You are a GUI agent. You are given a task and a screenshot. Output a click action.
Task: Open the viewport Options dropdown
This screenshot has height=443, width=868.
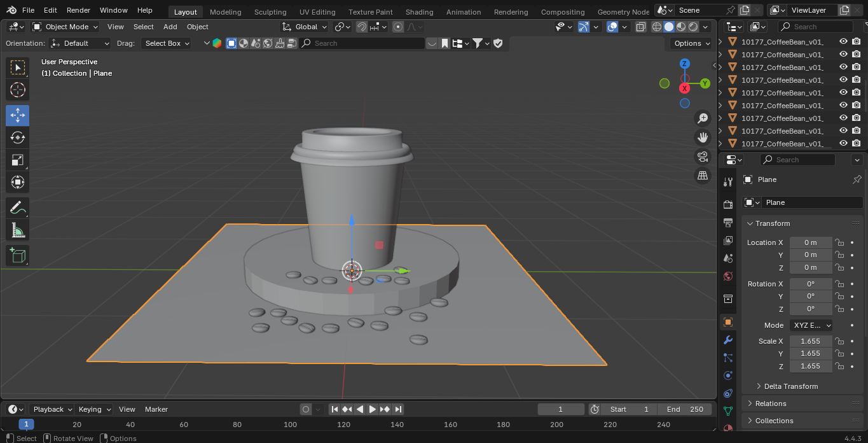click(x=692, y=43)
